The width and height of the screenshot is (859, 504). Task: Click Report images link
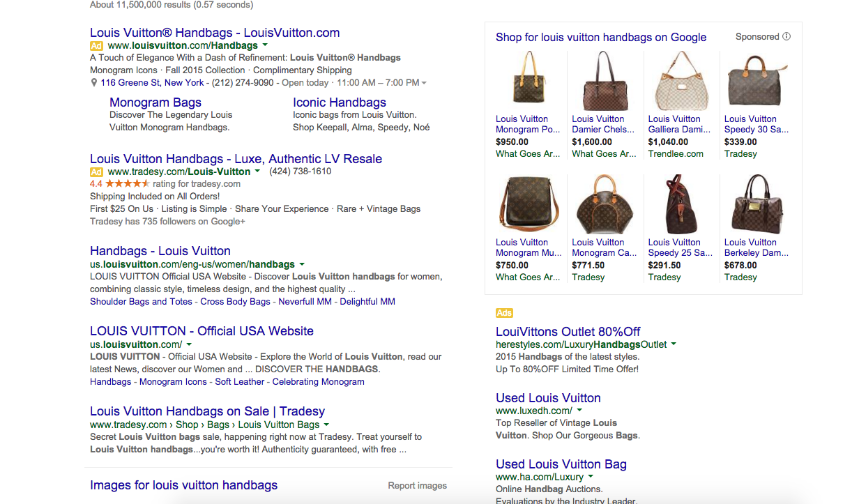pyautogui.click(x=417, y=486)
